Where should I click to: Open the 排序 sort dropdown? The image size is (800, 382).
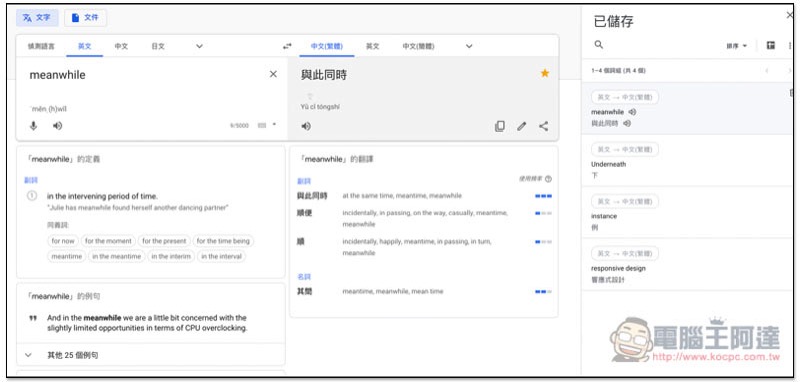pyautogui.click(x=736, y=46)
